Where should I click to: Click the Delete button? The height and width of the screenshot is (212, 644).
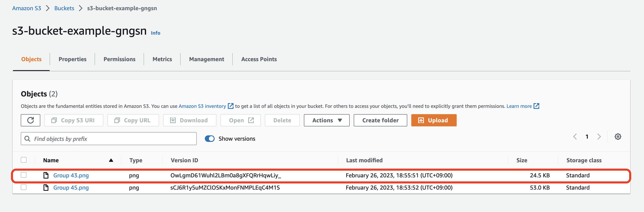(x=282, y=120)
